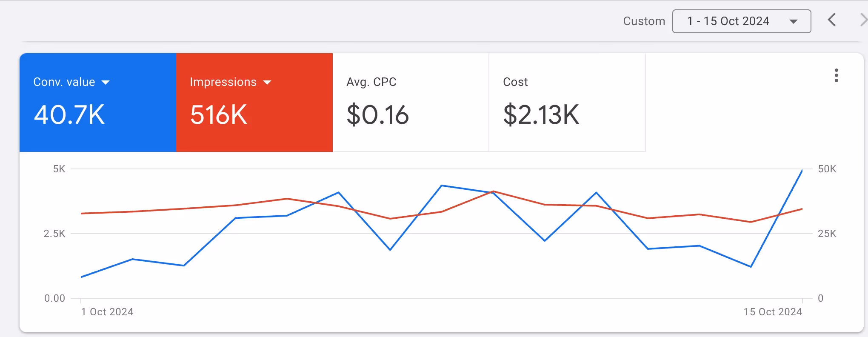Viewport: 868px width, 337px height.
Task: Click the $0.16 average CPC value
Action: 378,115
